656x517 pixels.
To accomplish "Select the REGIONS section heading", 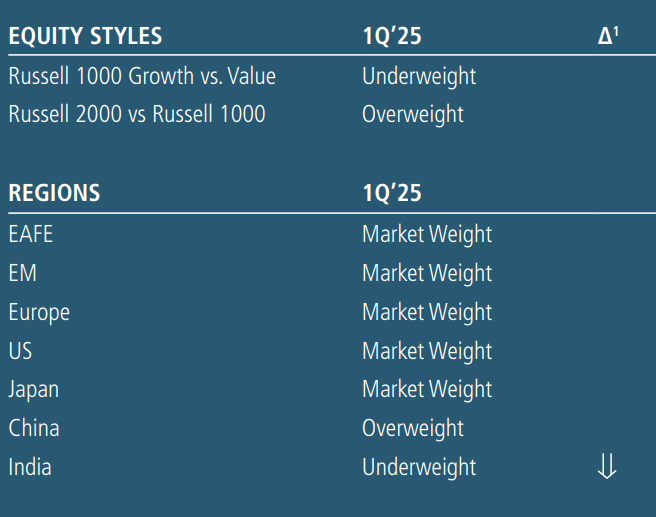I will coord(54,193).
